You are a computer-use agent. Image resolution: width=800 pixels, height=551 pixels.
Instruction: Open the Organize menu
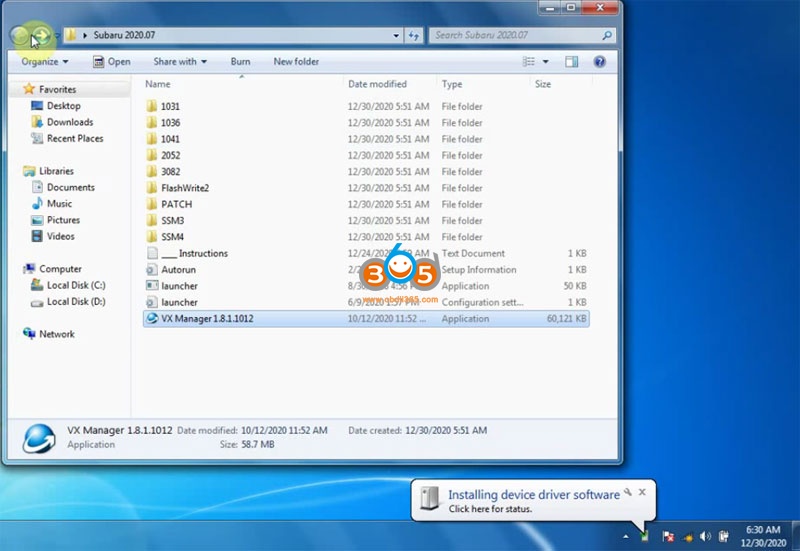click(44, 62)
